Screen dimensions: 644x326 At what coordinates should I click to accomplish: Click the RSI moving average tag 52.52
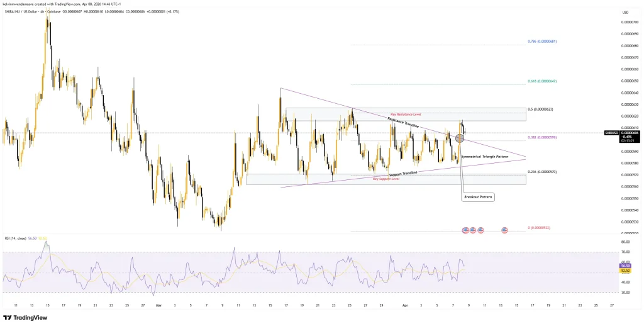(x=626, y=271)
